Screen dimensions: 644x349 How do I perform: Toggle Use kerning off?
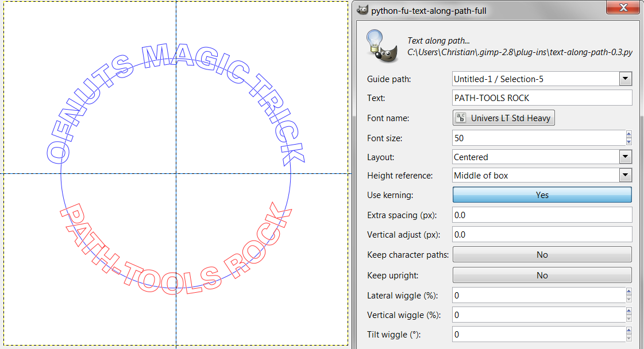coord(542,195)
